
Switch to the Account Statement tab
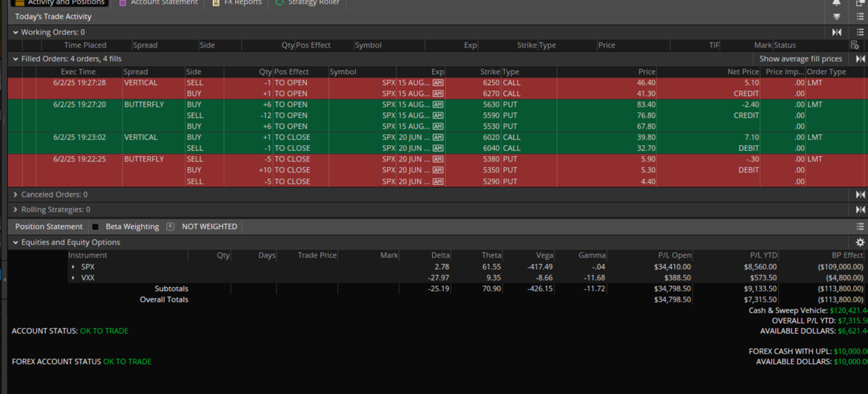(164, 3)
